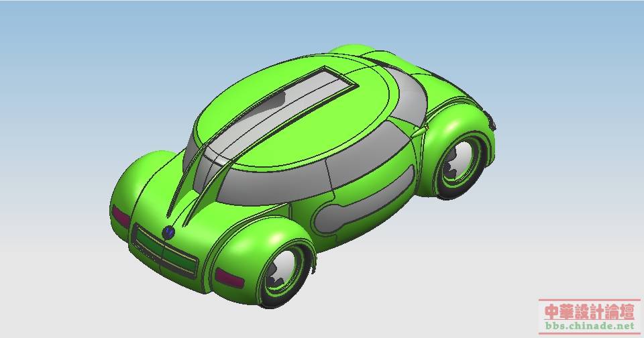Click the red 中華設計論壇 watermark logo
Screen dimensions: 644x338
(x=589, y=311)
